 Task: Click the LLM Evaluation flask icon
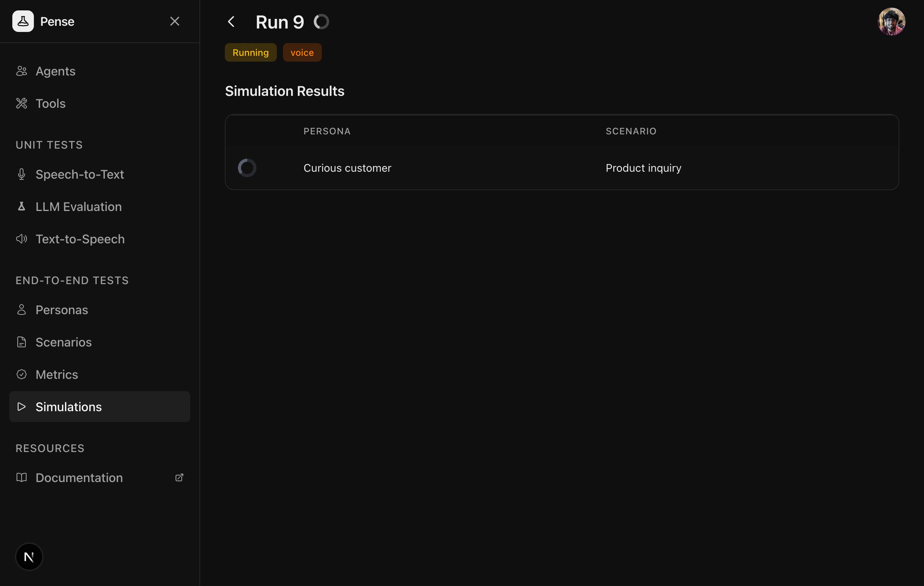point(21,206)
